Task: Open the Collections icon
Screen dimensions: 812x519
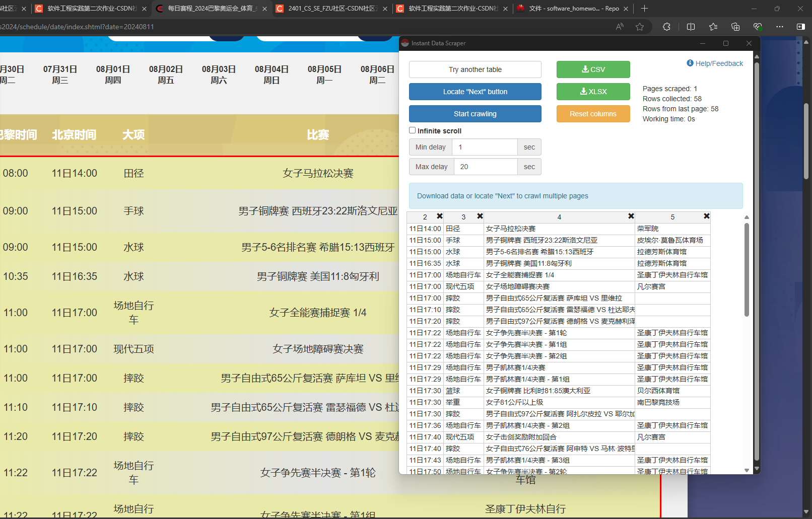Action: [735, 27]
